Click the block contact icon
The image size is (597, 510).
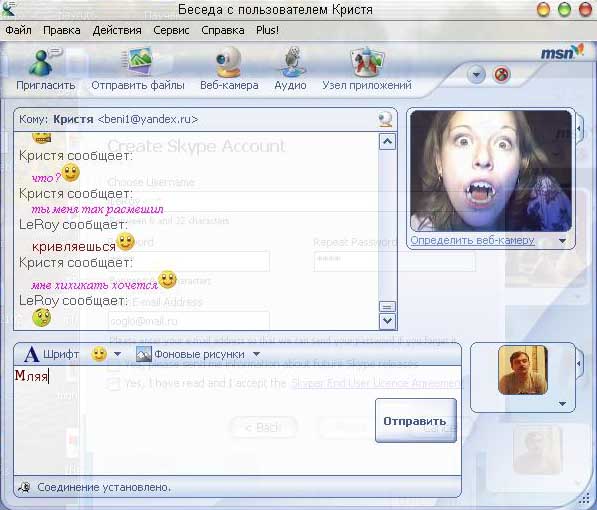click(502, 74)
